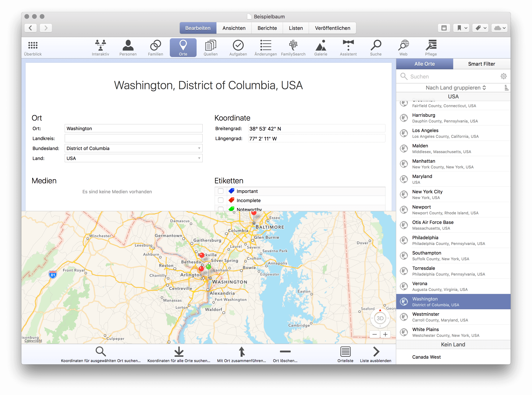Click the sort order icon beside grouping
Screen dimensions: 532x395
506,87
